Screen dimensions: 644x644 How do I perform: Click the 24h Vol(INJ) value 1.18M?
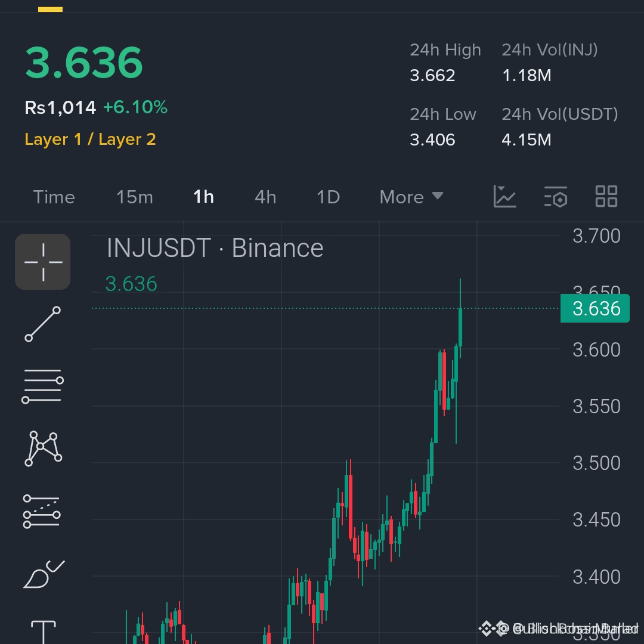coord(527,75)
